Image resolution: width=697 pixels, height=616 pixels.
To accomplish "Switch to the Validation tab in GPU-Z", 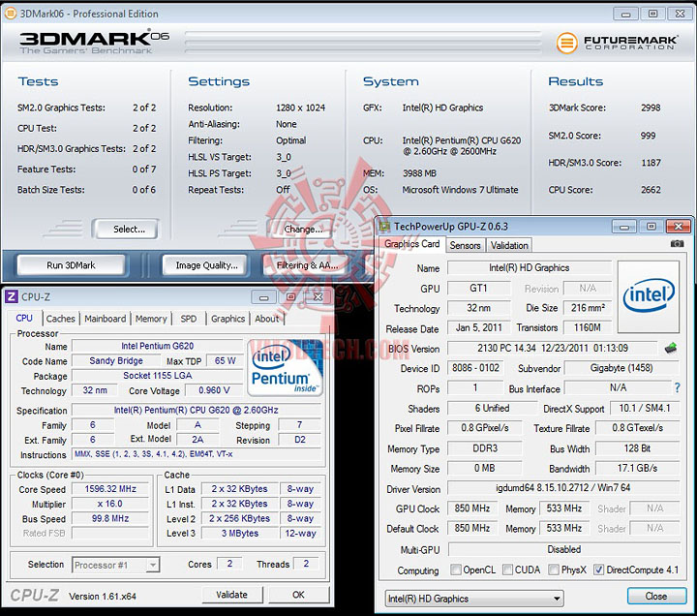I will [509, 245].
